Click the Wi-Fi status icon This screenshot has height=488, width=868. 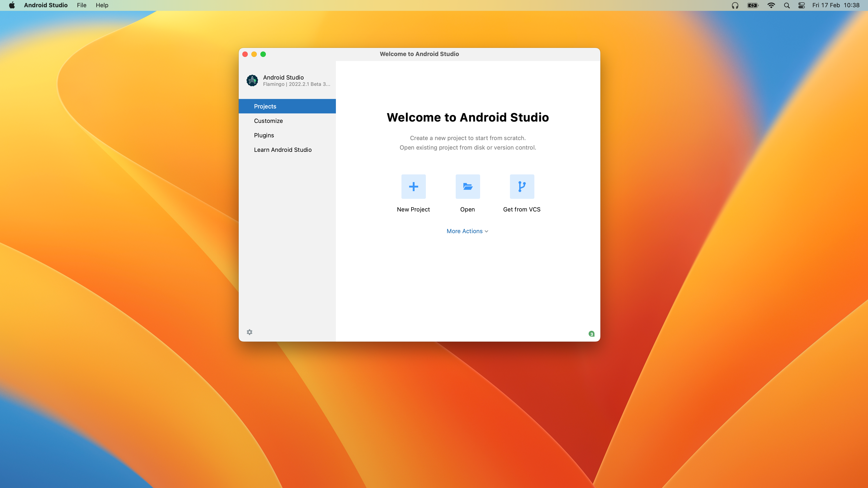click(771, 5)
